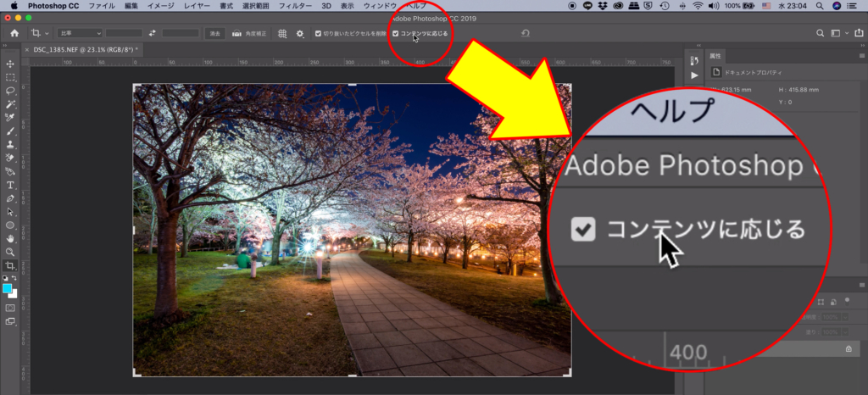Select the Type tool

10,185
